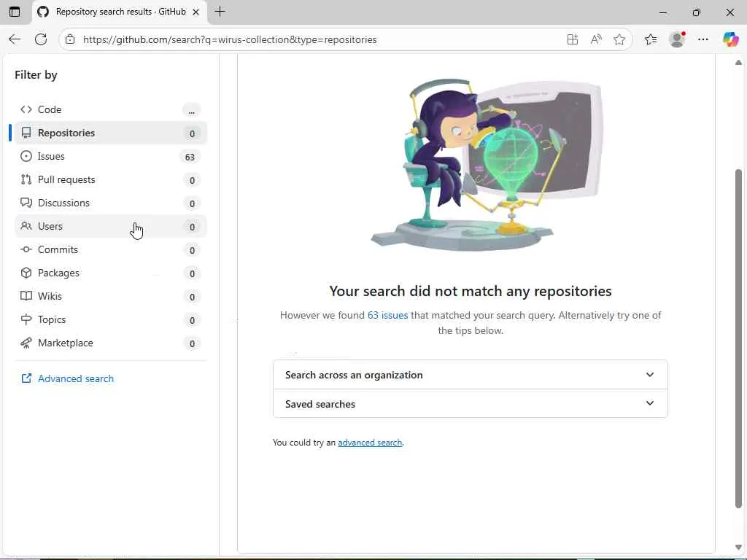Expand the Saved searches section
This screenshot has width=747, height=560.
pyautogui.click(x=470, y=404)
